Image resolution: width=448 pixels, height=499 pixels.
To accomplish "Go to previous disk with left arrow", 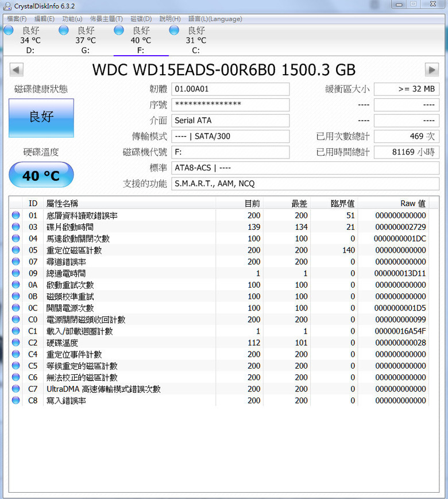I will (x=16, y=69).
